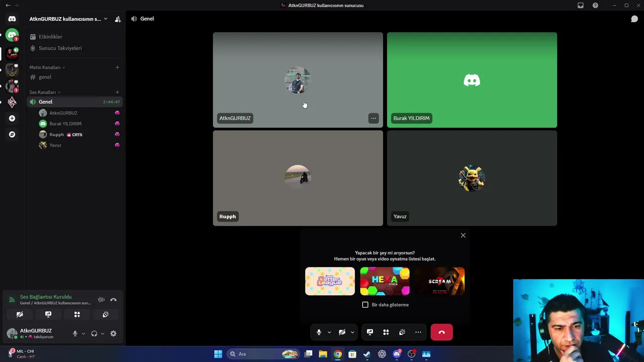Focus the Burak YILDIRIM video tile
Image resolution: width=644 pixels, height=362 pixels.
[x=472, y=80]
